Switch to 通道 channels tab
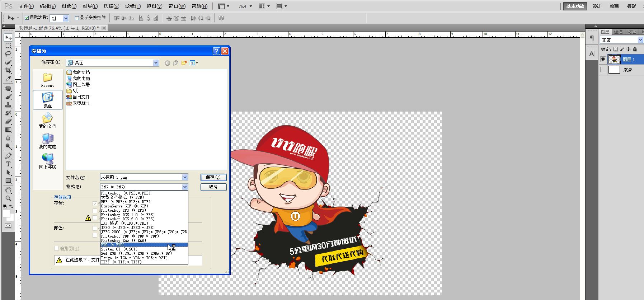The width and height of the screenshot is (644, 300). tap(618, 32)
